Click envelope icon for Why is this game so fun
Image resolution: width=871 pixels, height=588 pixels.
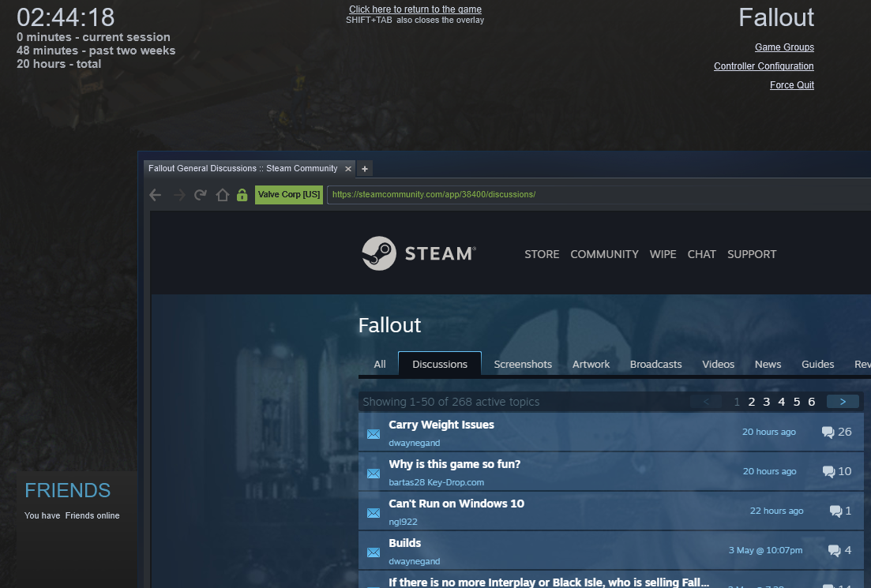374,473
